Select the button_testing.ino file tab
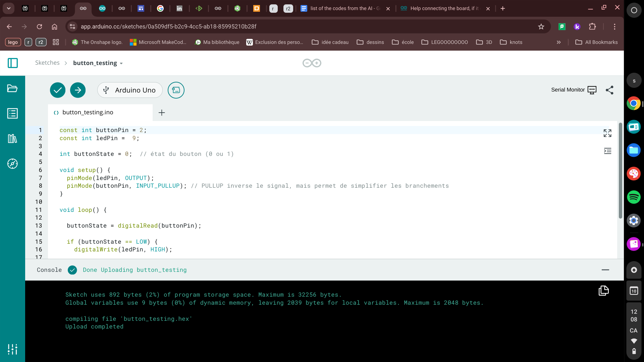Viewport: 644px width, 362px height. 88,113
